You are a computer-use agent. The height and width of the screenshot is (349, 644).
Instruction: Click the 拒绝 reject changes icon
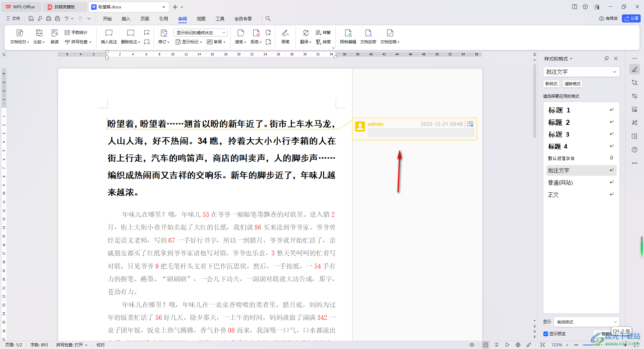click(x=256, y=33)
